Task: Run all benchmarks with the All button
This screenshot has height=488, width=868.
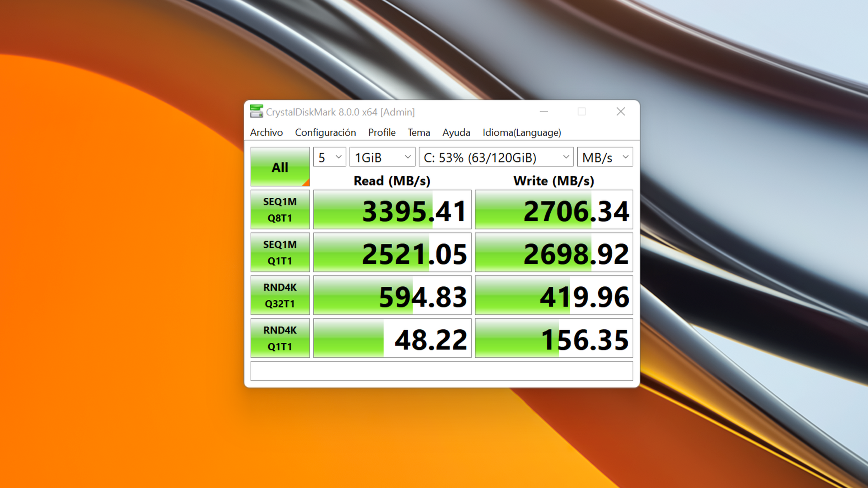Action: point(280,167)
